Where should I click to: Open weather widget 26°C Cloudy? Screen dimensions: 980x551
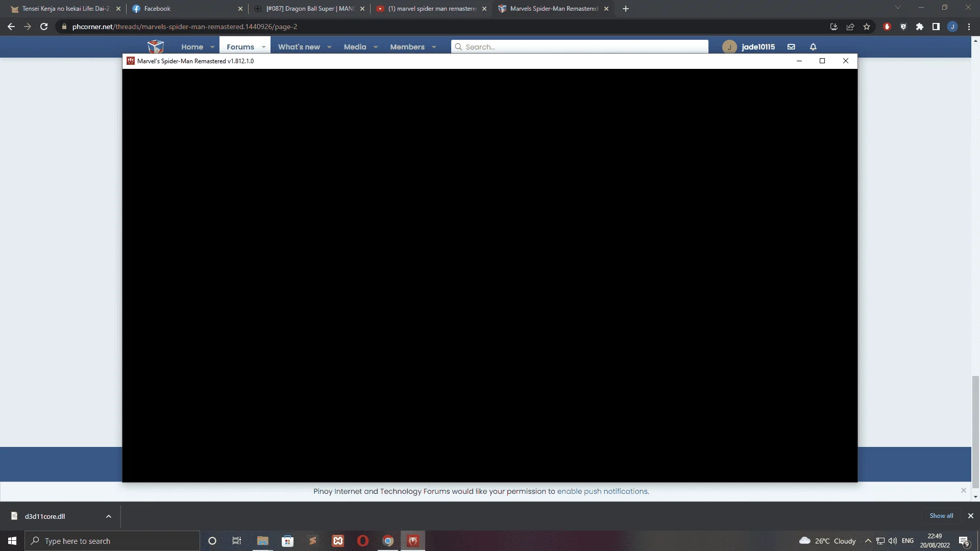point(827,541)
